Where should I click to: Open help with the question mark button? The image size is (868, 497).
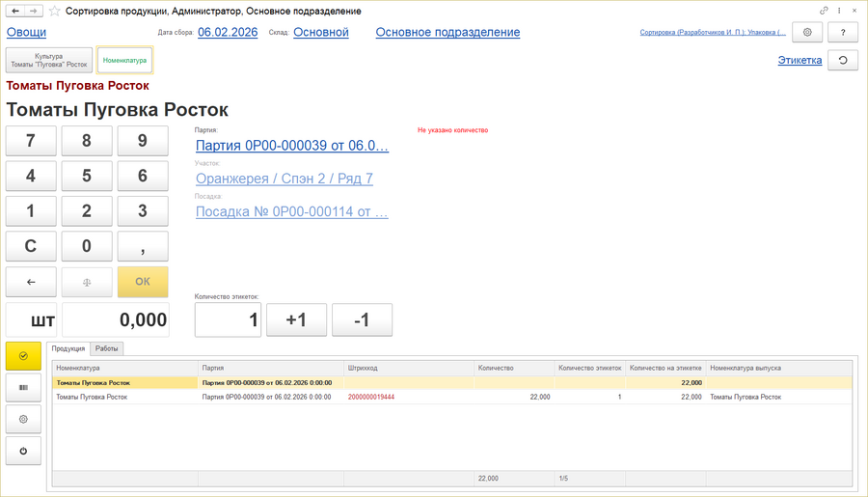(x=843, y=32)
